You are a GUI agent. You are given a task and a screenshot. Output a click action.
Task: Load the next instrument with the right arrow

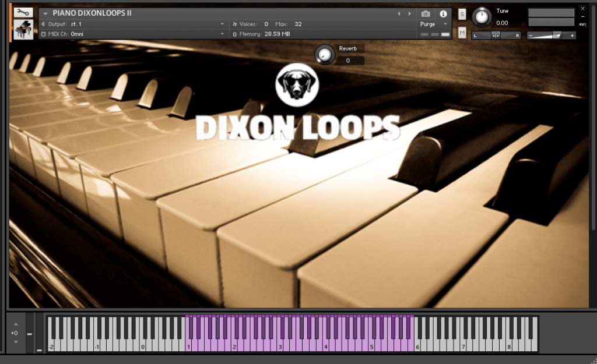coord(409,13)
